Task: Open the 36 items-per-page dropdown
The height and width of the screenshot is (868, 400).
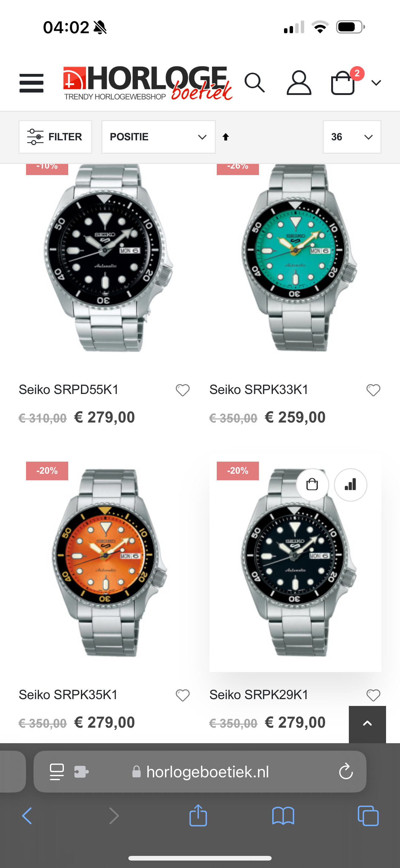Action: (352, 137)
